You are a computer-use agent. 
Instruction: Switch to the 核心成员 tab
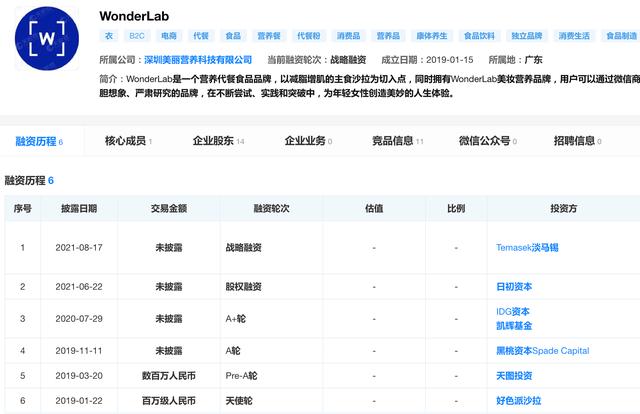tap(129, 141)
